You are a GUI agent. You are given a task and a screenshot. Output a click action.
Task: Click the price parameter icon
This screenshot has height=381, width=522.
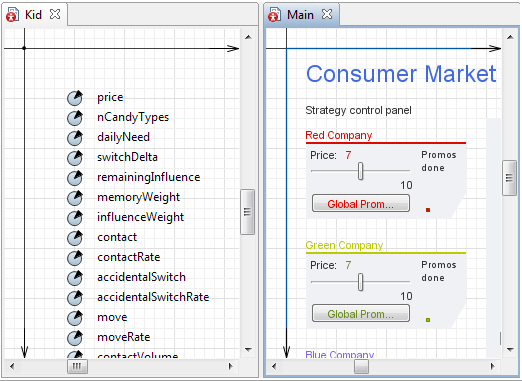pos(75,98)
